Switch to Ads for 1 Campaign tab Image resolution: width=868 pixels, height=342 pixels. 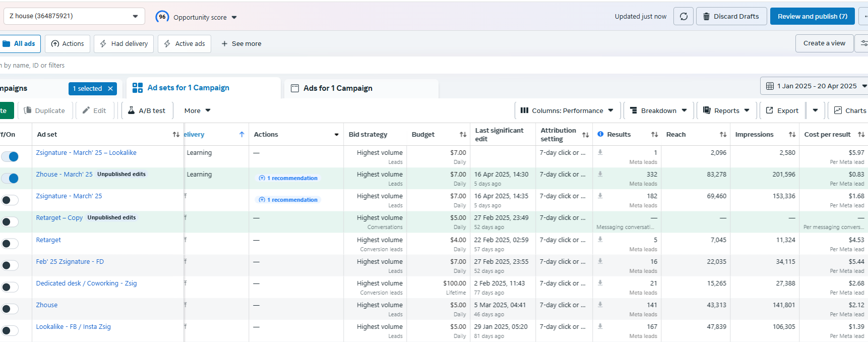point(361,88)
